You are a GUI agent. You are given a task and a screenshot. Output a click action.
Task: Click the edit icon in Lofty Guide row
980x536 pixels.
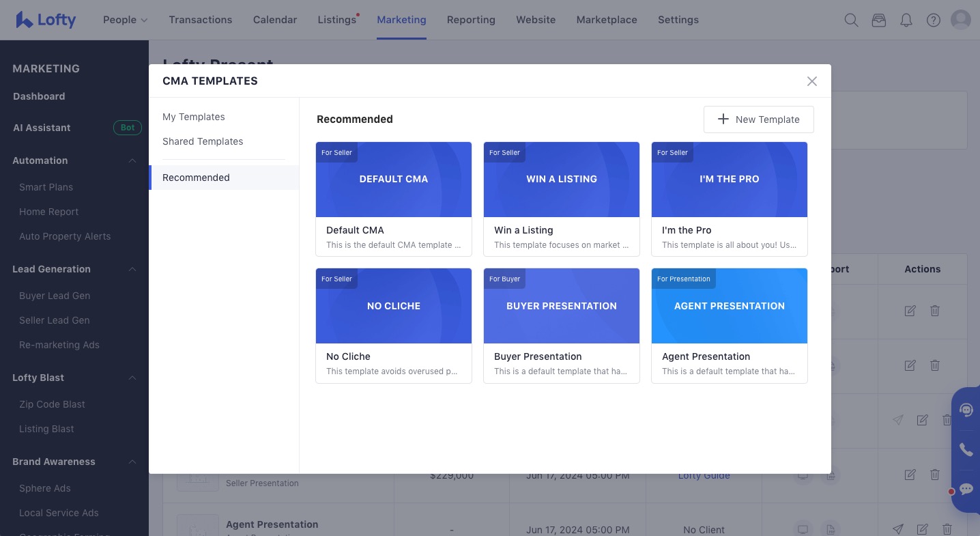click(910, 475)
